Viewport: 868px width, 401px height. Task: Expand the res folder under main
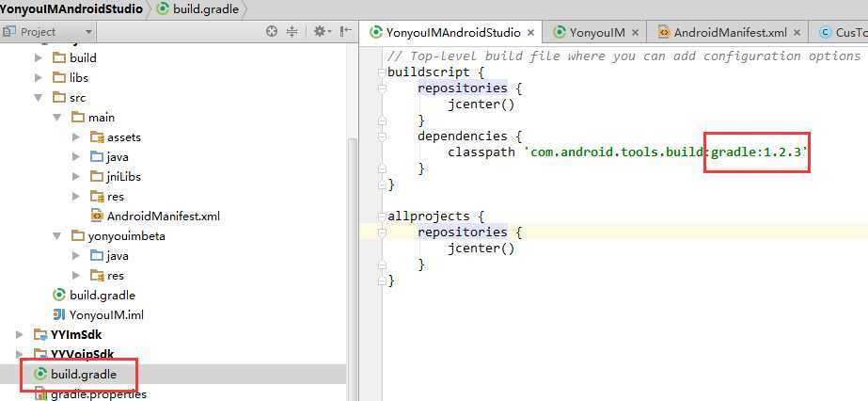point(76,197)
